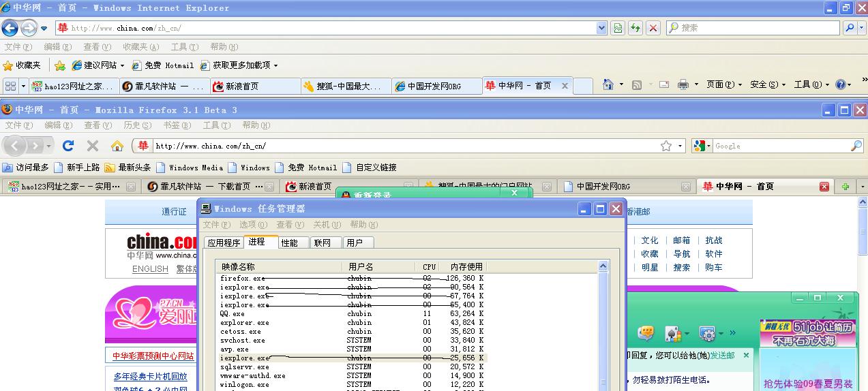Open a new blank tab in IE
Viewport: 868px width, 391px height.
(583, 86)
